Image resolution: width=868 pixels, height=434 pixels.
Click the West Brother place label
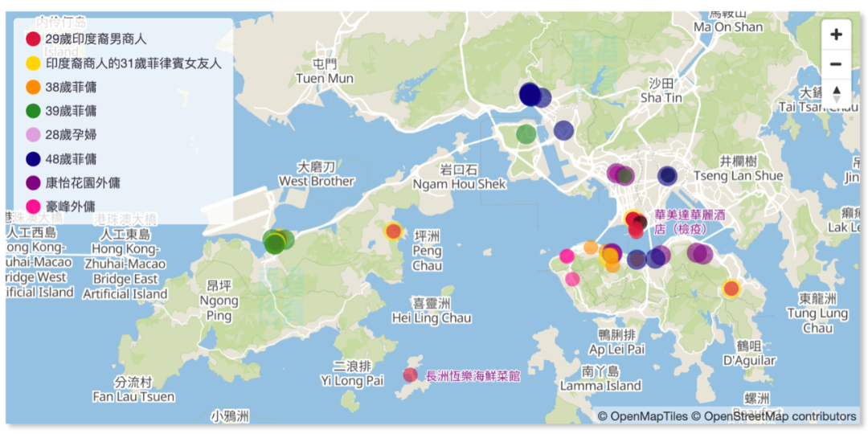tap(316, 174)
